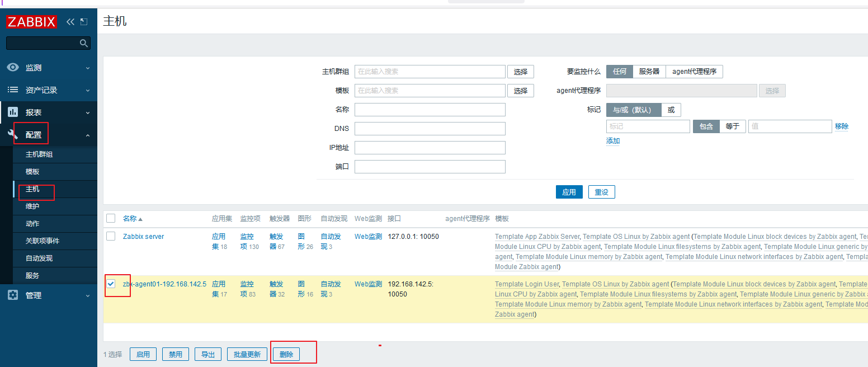Image resolution: width=868 pixels, height=367 pixels.
Task: Click the 主机群组 search input
Action: point(430,72)
